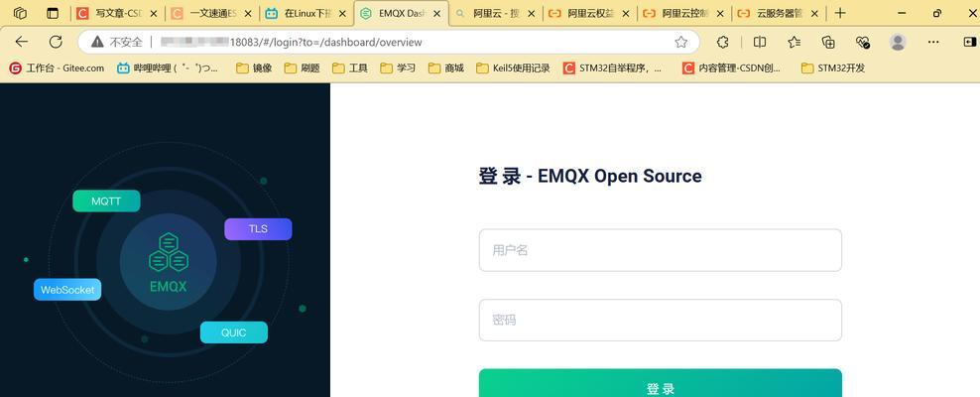The width and height of the screenshot is (980, 397).
Task: Open the browser extensions menu
Action: pos(722,42)
